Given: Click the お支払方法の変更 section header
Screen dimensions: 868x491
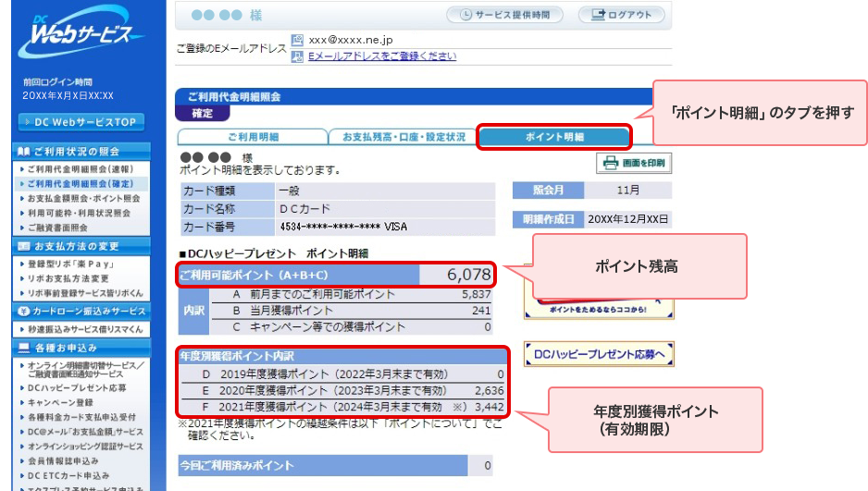Looking at the screenshot, I should click(76, 246).
